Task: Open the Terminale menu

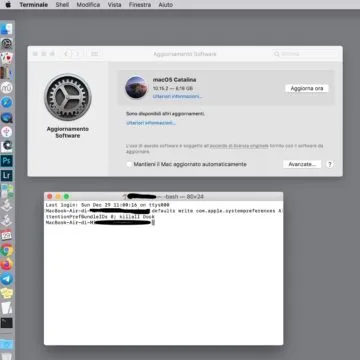Action: coord(33,5)
